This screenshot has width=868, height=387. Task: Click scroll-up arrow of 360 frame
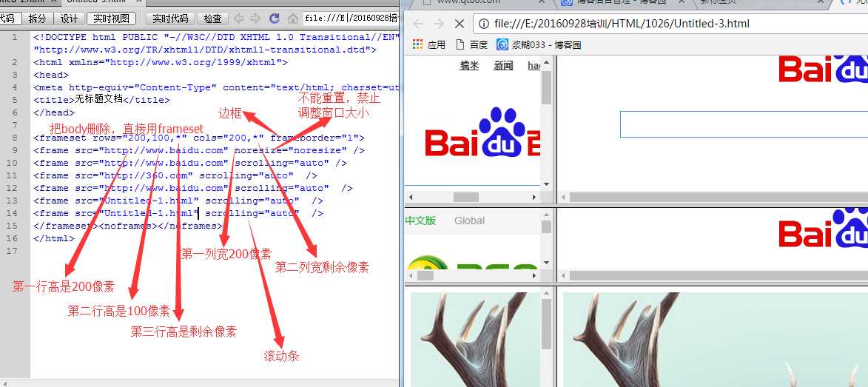546,215
